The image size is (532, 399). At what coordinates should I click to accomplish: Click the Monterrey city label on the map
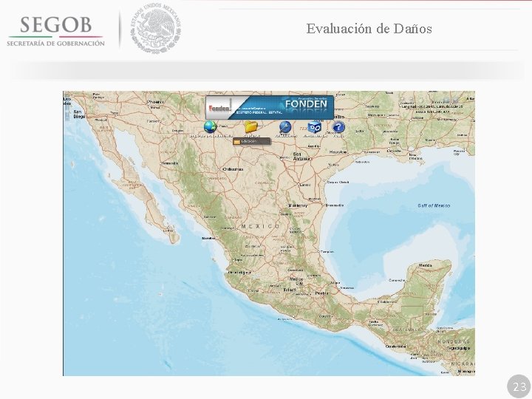coord(299,205)
